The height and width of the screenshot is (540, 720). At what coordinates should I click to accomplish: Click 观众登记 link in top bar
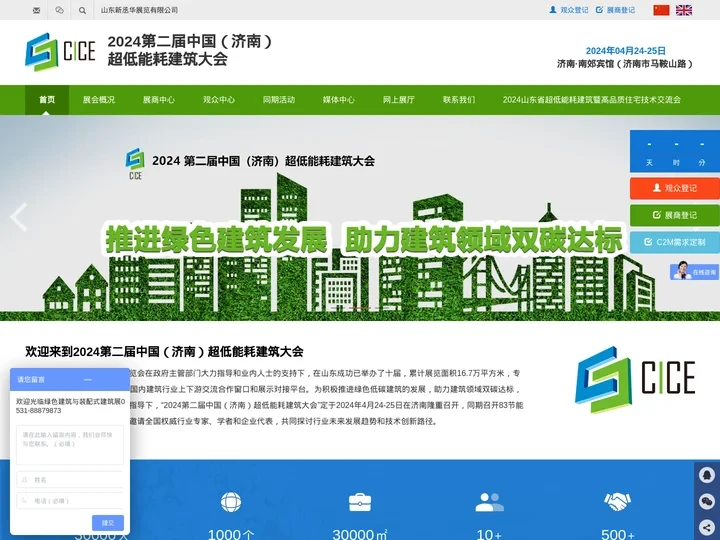[569, 10]
